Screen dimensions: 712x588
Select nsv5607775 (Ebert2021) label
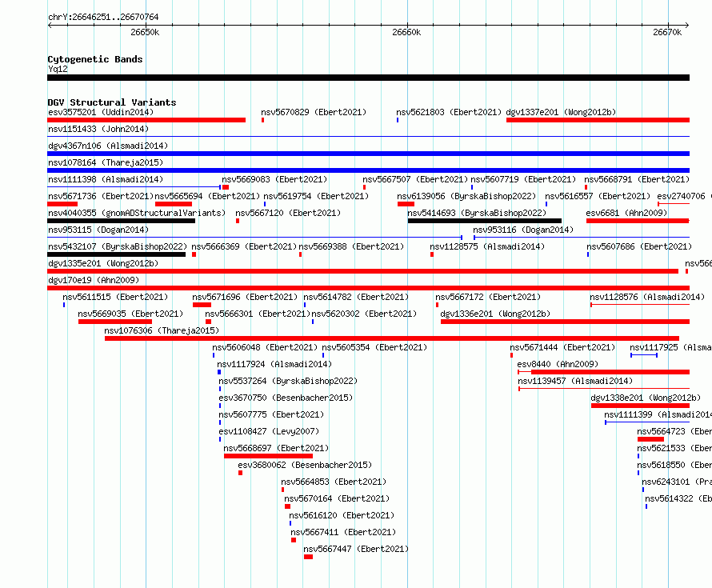pos(271,414)
